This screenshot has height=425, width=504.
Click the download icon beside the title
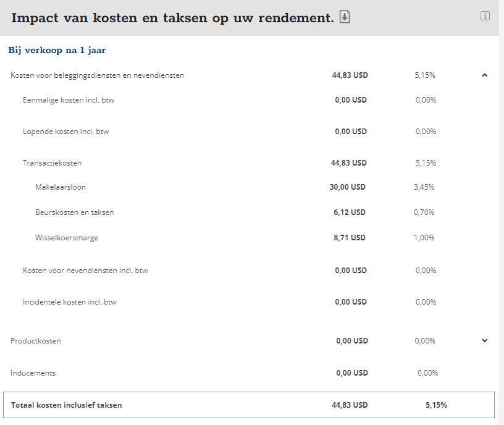[345, 17]
